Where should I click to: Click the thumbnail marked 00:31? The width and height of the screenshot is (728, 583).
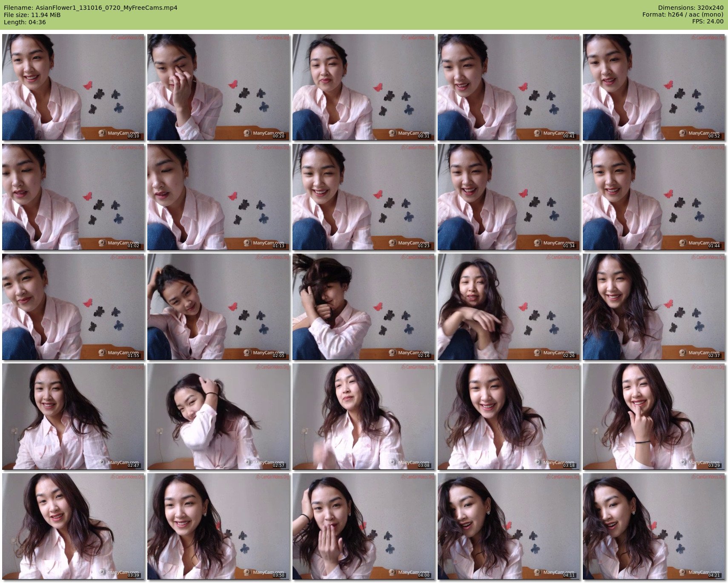[364, 87]
